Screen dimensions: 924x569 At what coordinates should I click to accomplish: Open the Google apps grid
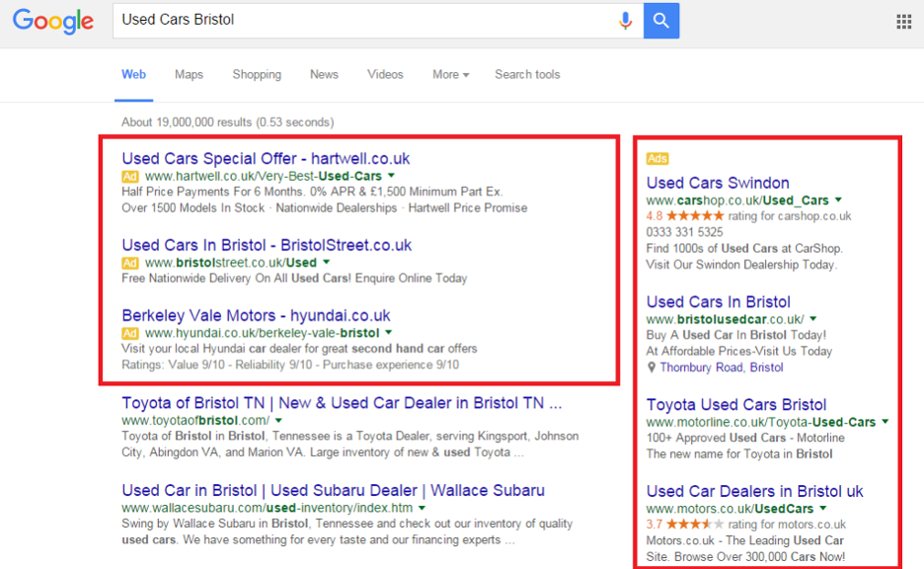904,22
